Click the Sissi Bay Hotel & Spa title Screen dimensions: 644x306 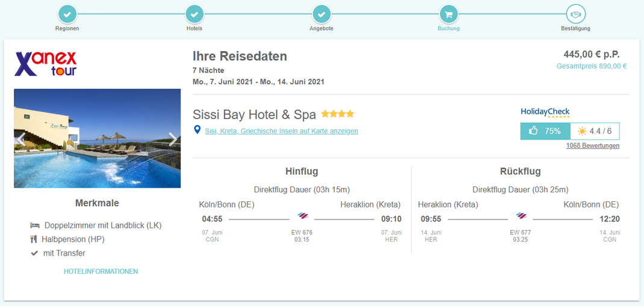point(254,114)
